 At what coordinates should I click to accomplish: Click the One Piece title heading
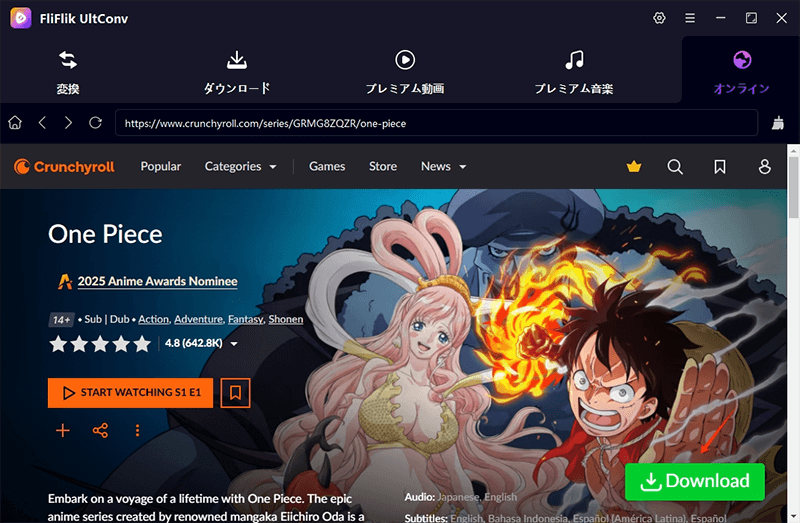[x=105, y=234]
